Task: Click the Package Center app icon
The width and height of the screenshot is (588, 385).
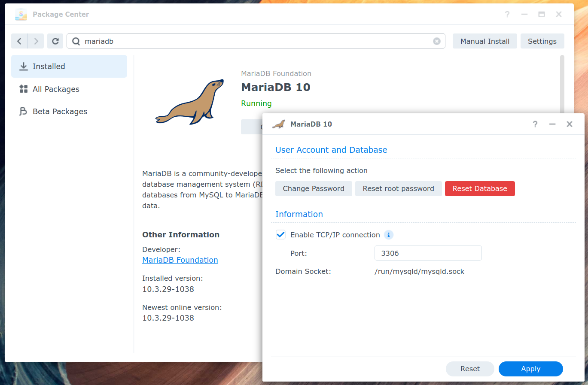Action: click(21, 14)
